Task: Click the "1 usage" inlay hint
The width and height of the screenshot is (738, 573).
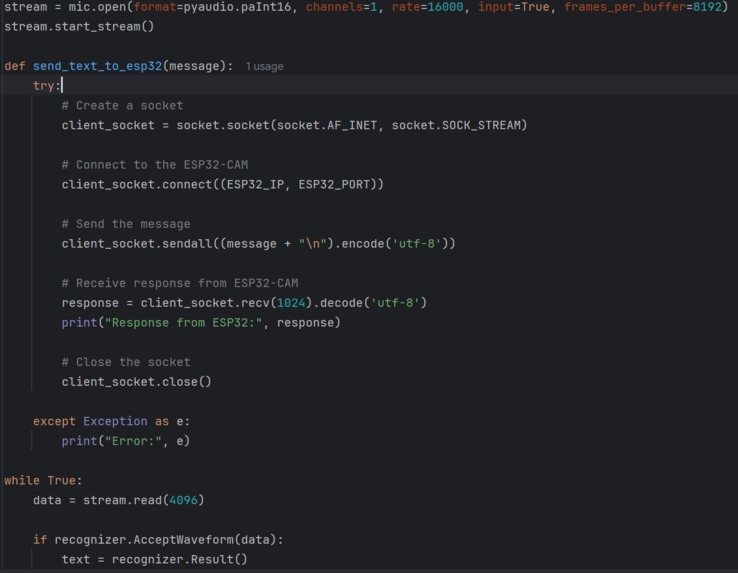Action: pyautogui.click(x=265, y=66)
